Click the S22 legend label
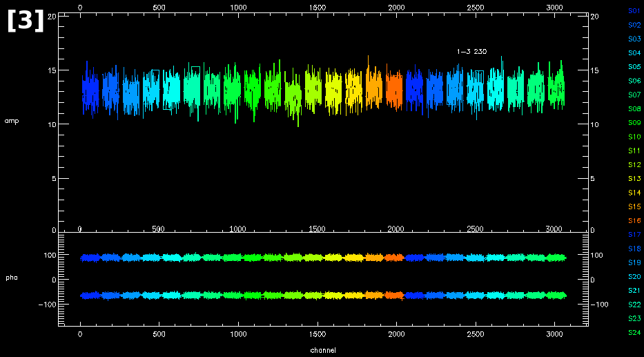The height and width of the screenshot is (357, 644). pos(634,305)
